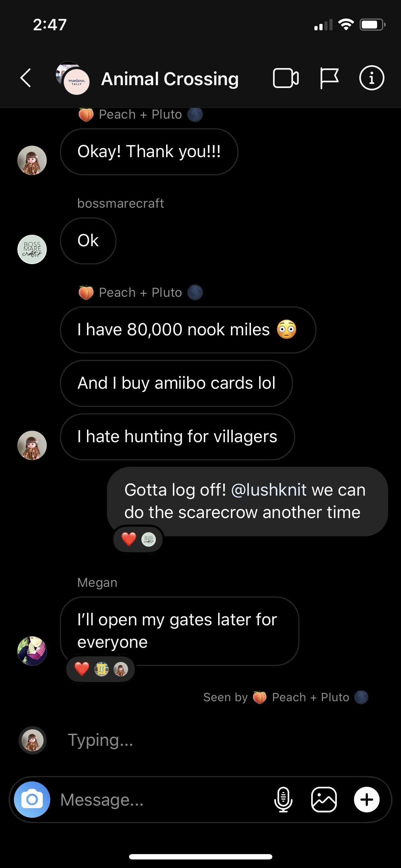Screen dimensions: 401x868
Task: Open the camera from message bar
Action: [x=32, y=800]
